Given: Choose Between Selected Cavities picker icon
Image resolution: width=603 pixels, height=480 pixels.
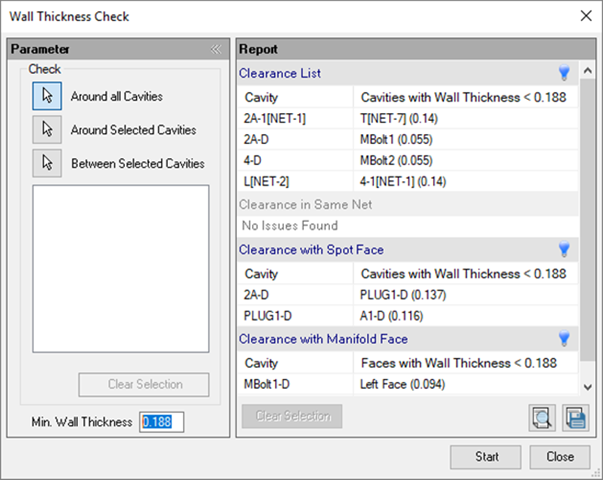Looking at the screenshot, I should (47, 162).
